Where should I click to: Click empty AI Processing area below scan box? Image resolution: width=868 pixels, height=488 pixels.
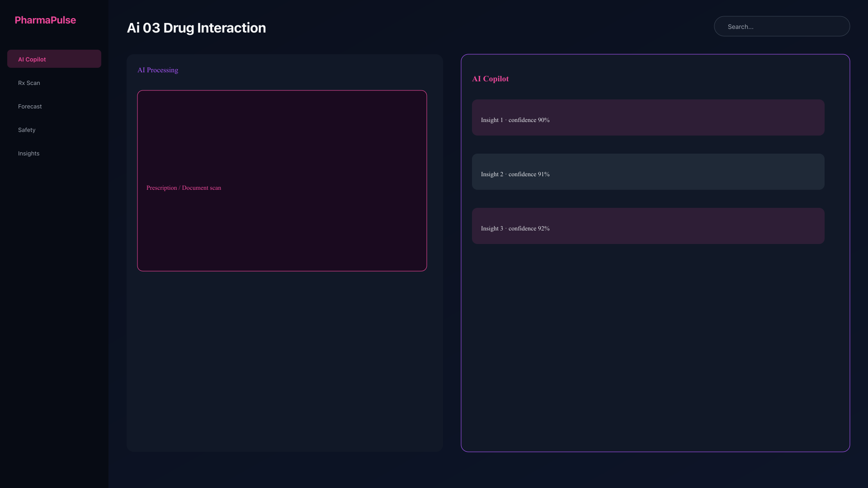[285, 361]
